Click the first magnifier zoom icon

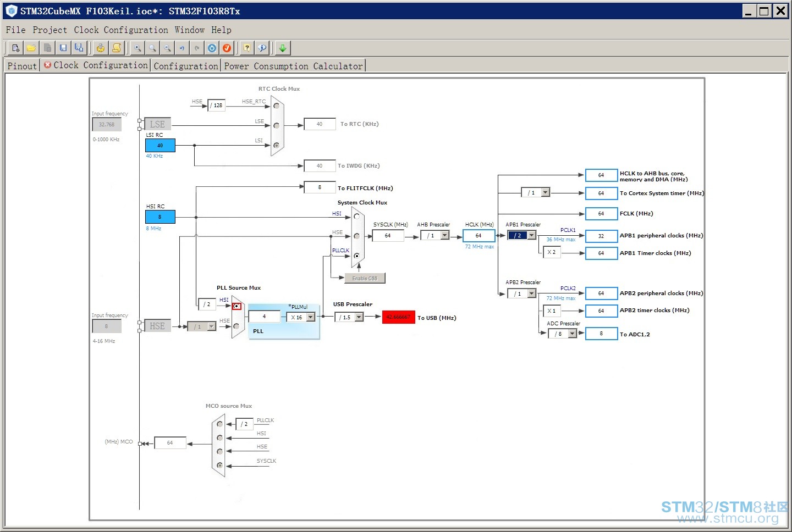(x=137, y=48)
